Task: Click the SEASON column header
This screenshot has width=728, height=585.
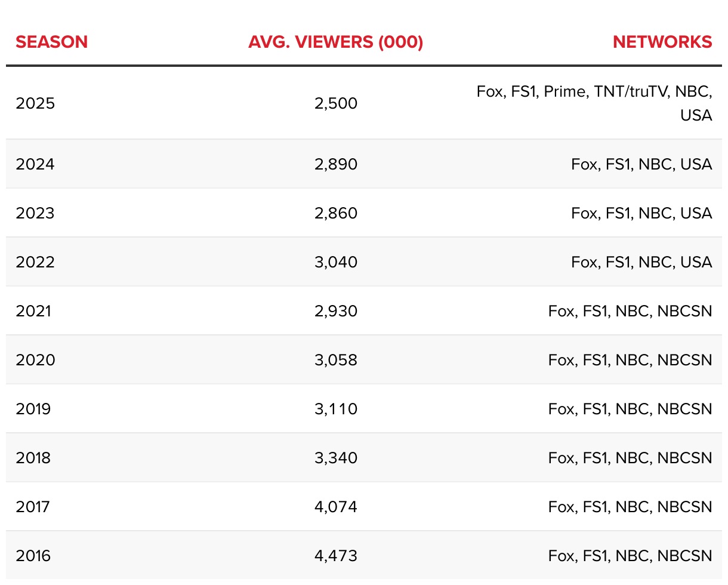Action: pyautogui.click(x=52, y=42)
